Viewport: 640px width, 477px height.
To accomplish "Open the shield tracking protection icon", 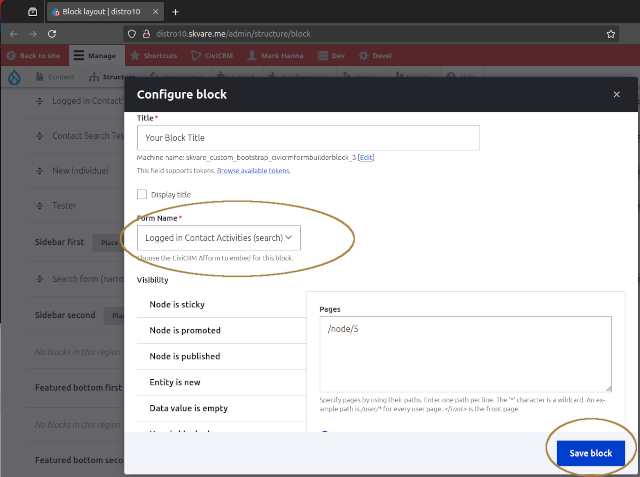I will point(131,34).
